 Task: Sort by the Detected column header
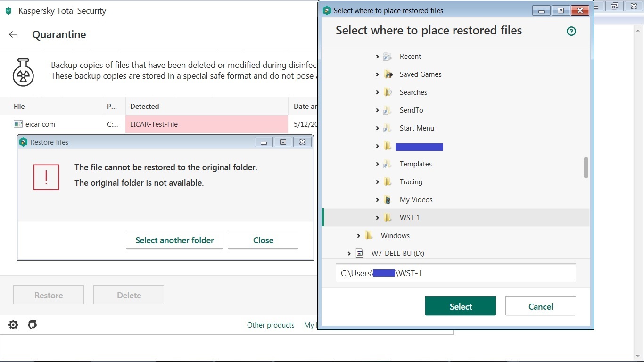207,106
